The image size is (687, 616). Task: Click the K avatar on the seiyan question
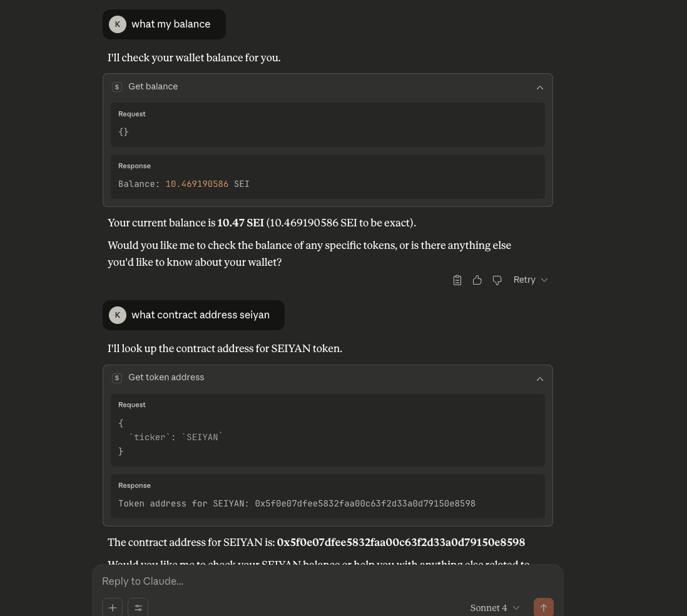point(118,315)
